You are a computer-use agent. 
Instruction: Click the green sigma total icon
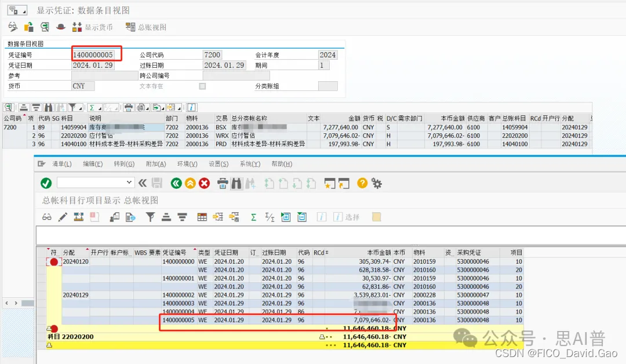tap(253, 217)
